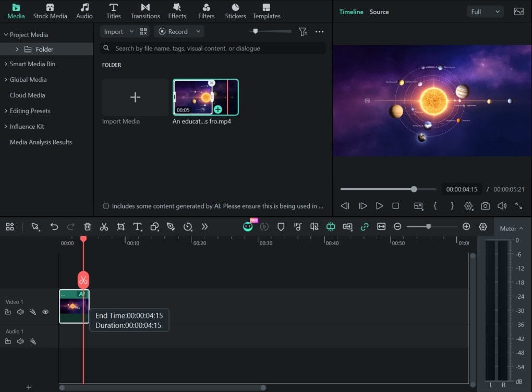Open the Record dropdown arrow
This screenshot has height=392, width=532.
pyautogui.click(x=198, y=31)
